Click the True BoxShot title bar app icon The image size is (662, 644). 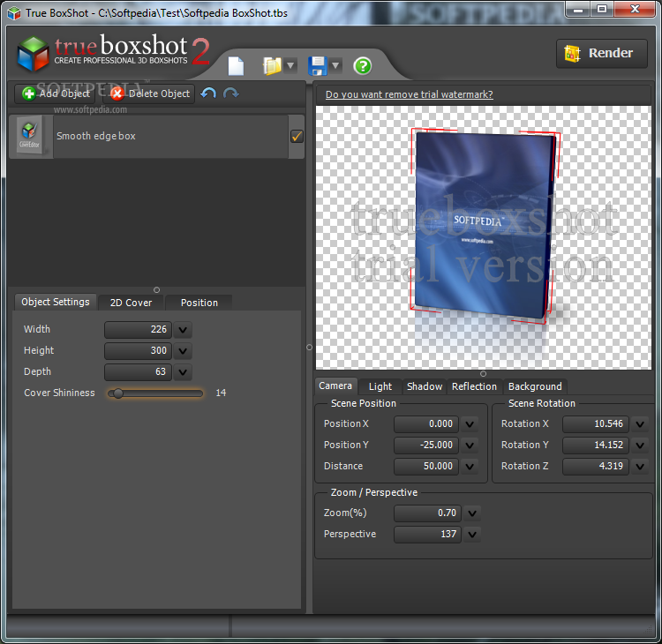(x=14, y=12)
